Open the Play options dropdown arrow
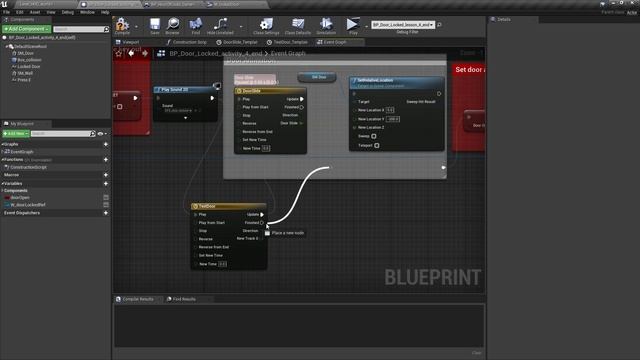Viewport: 640px width, 360px height. 366,27
